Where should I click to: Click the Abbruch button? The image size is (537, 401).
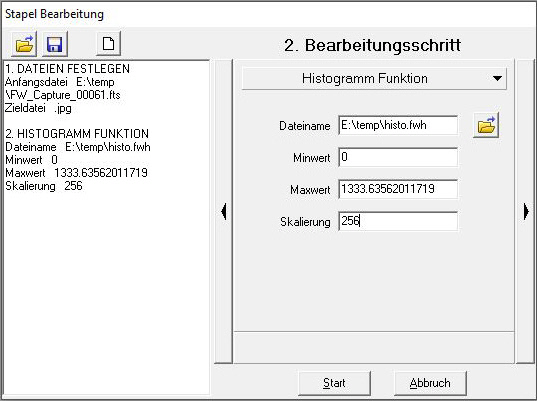click(x=430, y=383)
